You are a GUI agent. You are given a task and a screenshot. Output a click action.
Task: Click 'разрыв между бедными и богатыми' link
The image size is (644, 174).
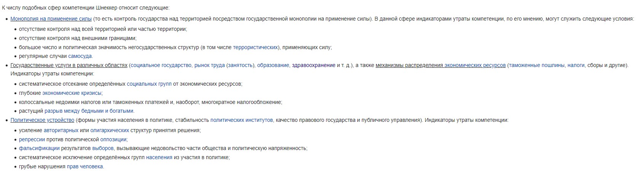point(89,111)
